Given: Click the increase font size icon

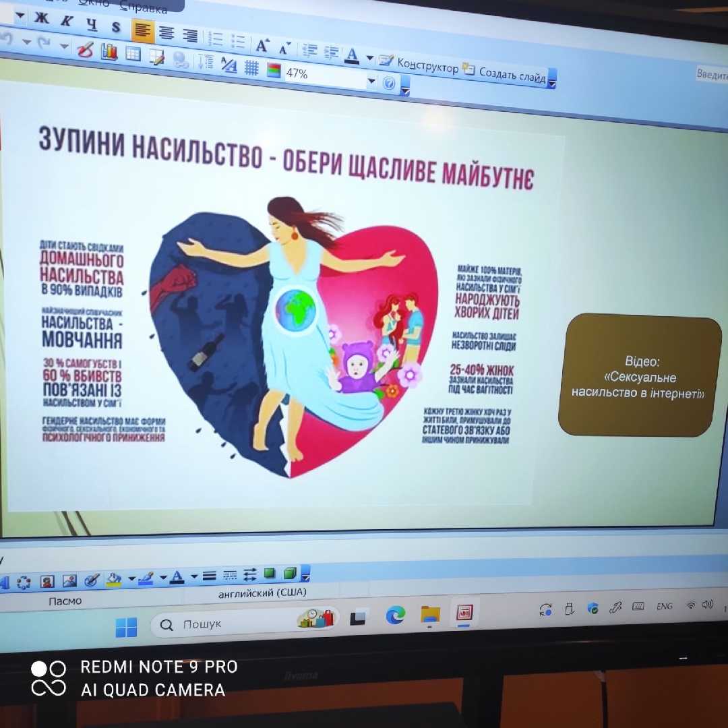Looking at the screenshot, I should coord(262,45).
